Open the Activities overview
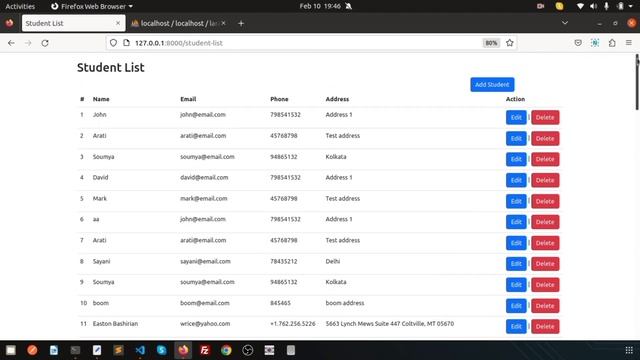Viewport: 640px width, 360px height. (x=20, y=6)
